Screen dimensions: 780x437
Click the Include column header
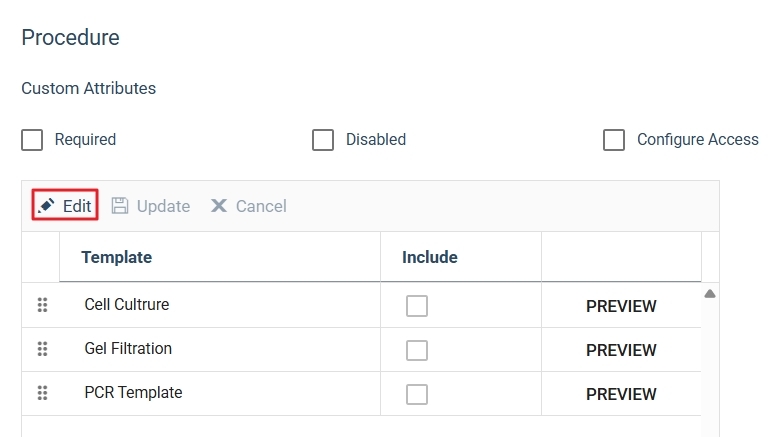click(430, 257)
